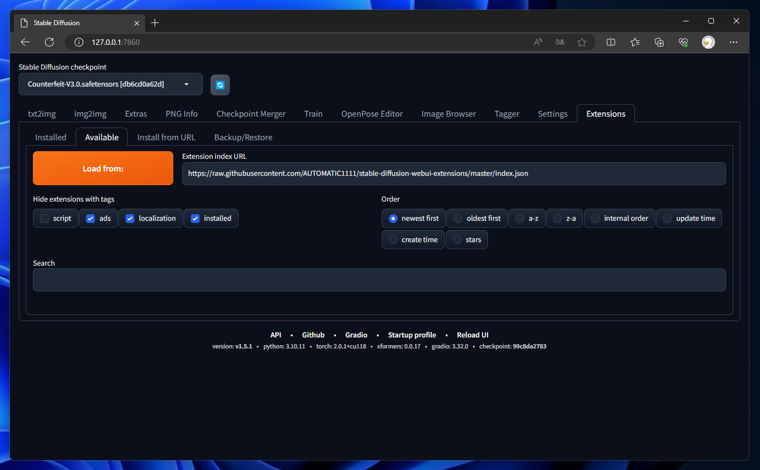
Task: Select the Extensions tab
Action: [605, 114]
